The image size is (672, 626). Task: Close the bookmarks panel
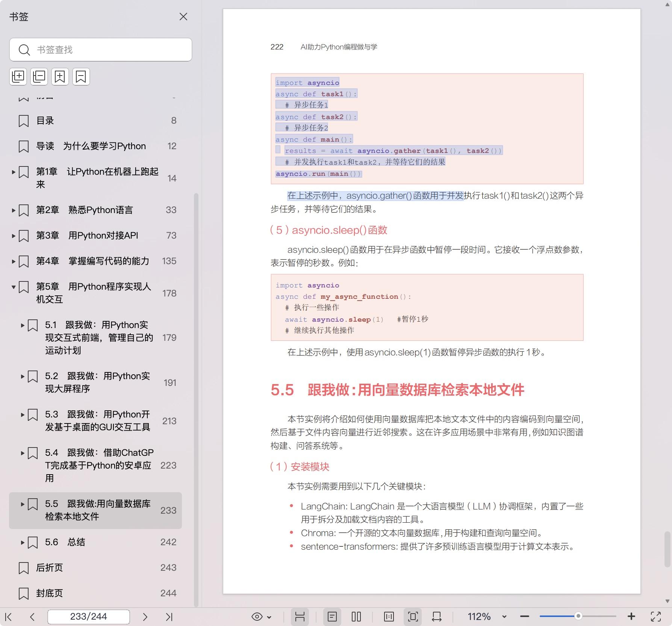click(x=183, y=17)
